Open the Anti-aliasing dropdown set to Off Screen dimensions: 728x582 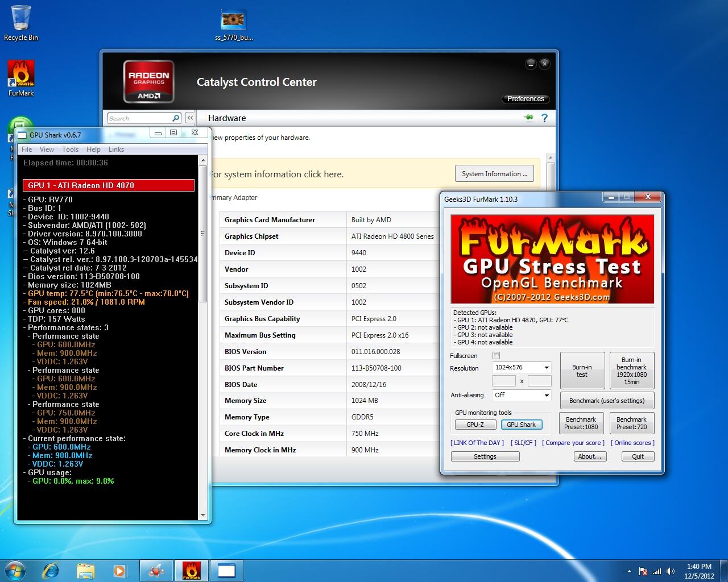pos(522,395)
